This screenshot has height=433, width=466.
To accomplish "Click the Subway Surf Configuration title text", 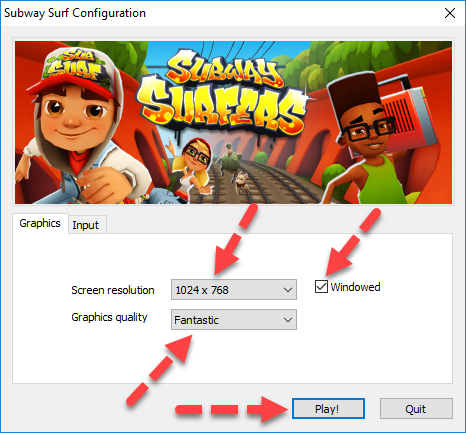I will 75,13.
